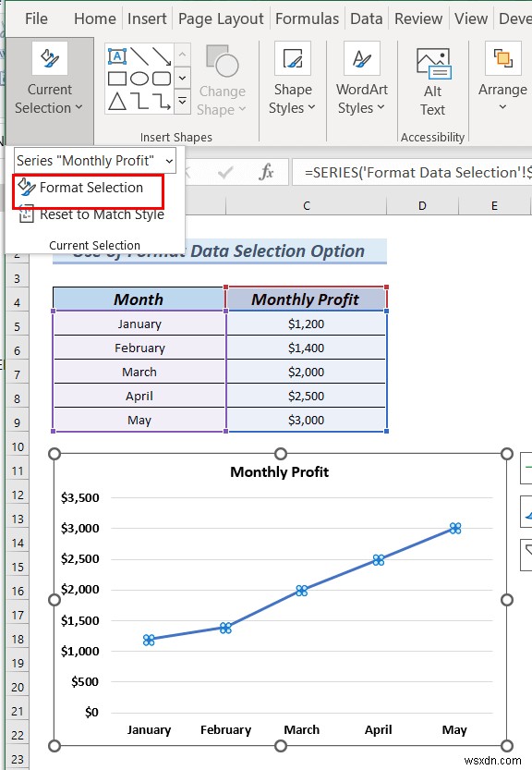This screenshot has height=770, width=532.
Task: Select the $1,400 cell
Action: 306,348
